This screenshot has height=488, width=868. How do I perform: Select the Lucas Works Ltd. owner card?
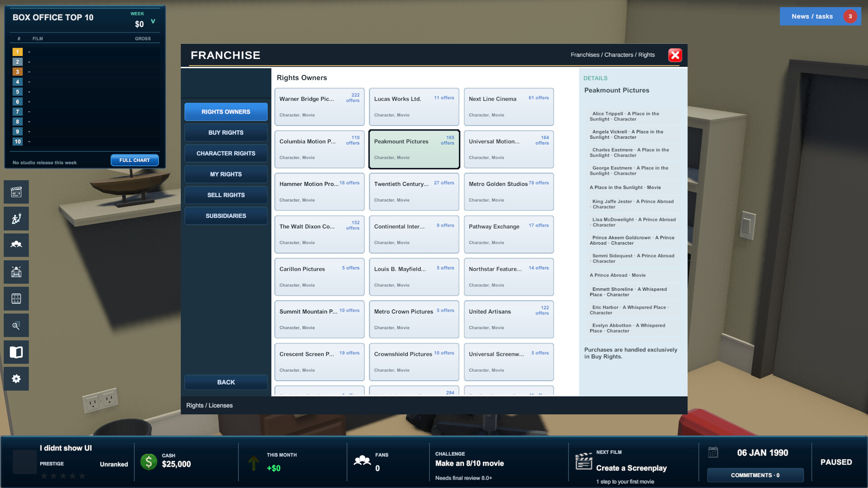click(414, 107)
